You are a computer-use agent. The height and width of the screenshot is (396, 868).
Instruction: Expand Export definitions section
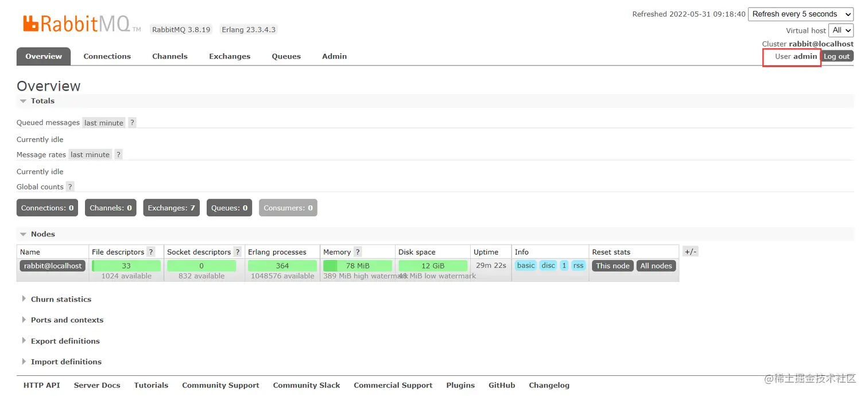[x=60, y=341]
